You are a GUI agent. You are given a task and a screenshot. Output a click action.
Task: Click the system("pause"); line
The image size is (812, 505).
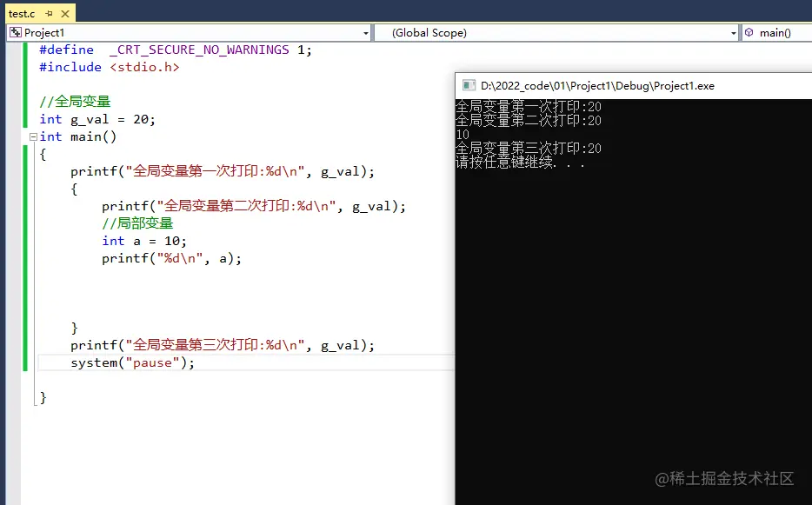click(132, 362)
